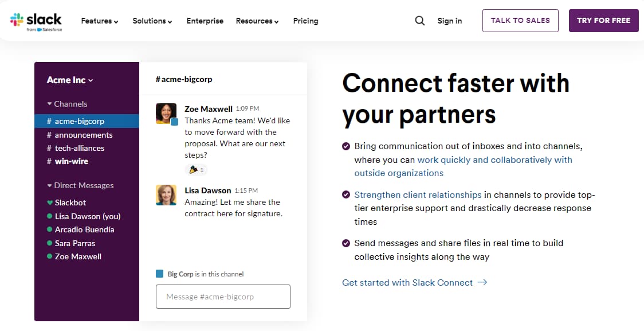Open search with the magnifying glass icon
644x331 pixels.
coord(419,20)
